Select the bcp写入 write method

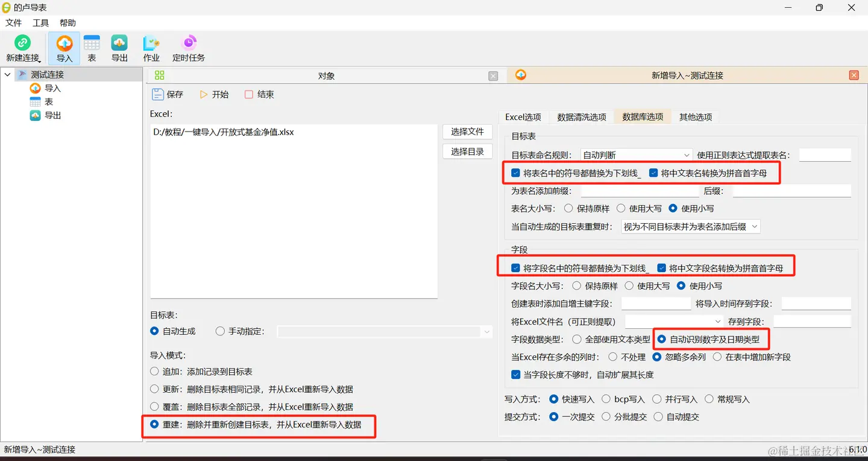(x=606, y=399)
